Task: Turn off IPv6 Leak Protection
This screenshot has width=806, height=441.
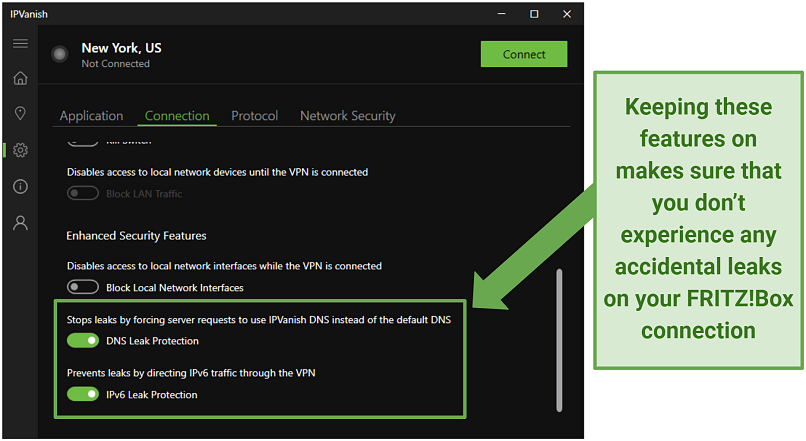Action: coord(82,394)
